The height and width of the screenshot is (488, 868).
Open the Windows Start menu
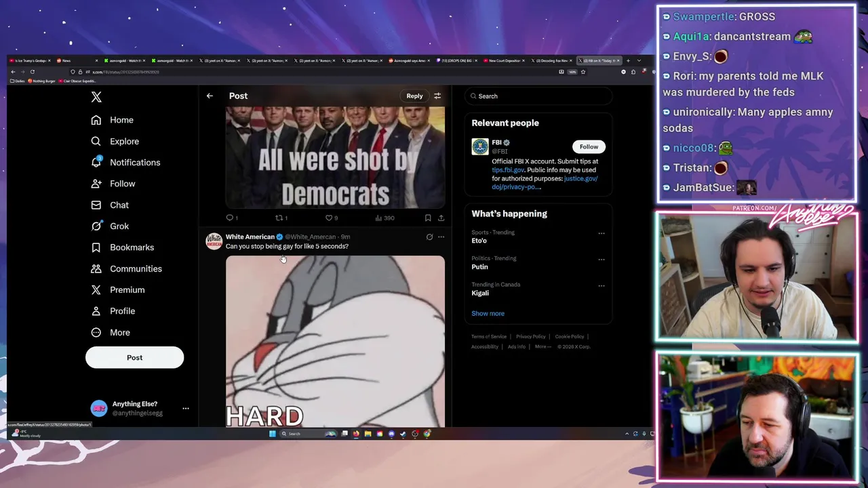click(x=273, y=434)
